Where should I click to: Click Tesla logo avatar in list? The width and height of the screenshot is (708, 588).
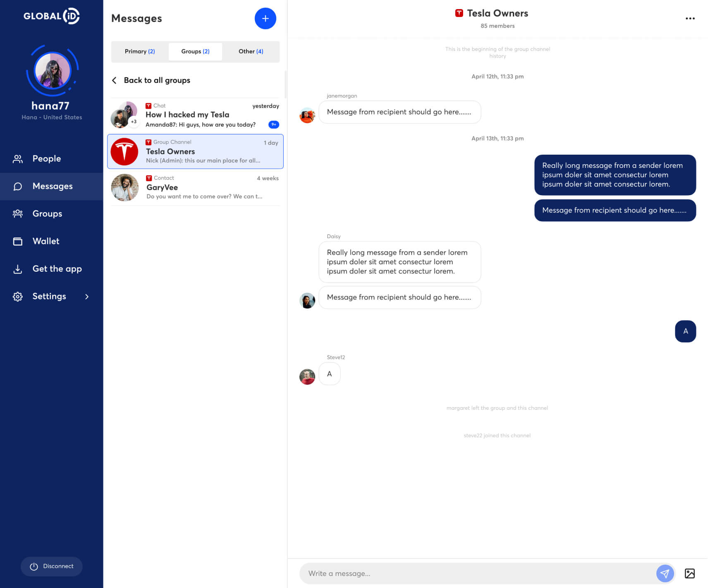coord(124,152)
